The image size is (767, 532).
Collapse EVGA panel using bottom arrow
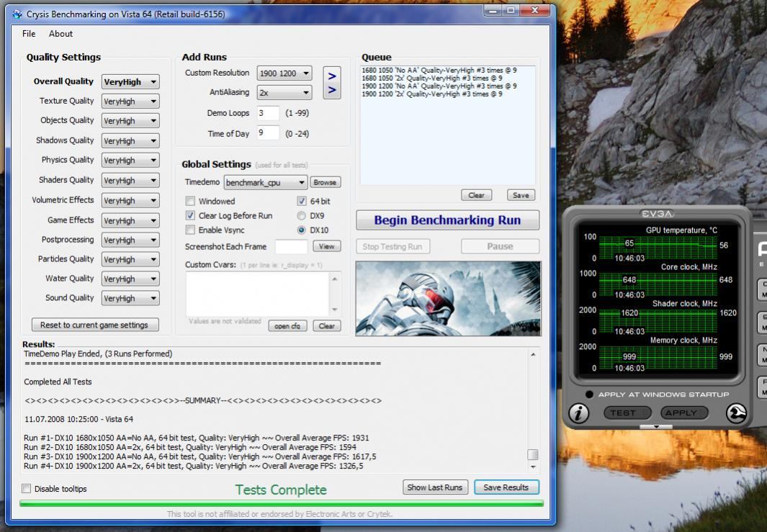[656, 427]
